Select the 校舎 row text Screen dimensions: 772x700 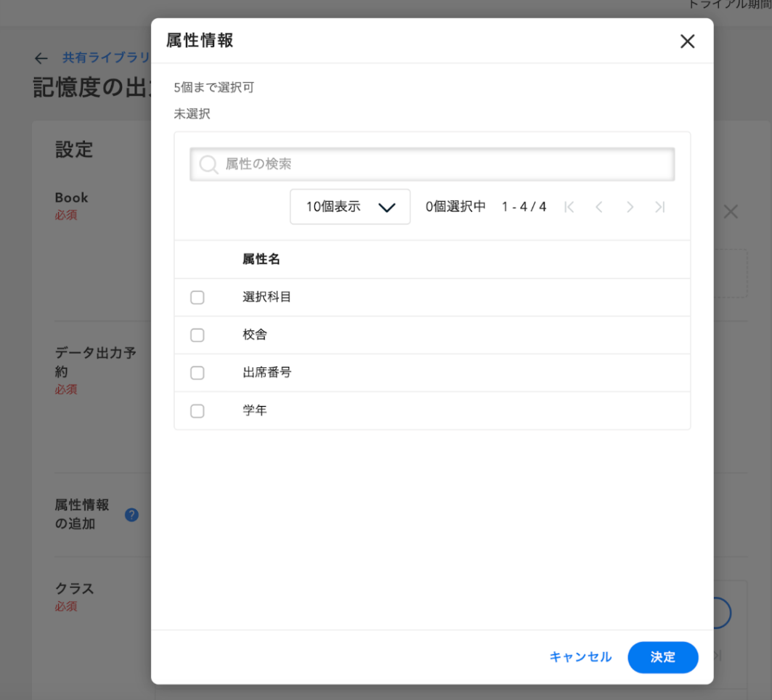254,335
